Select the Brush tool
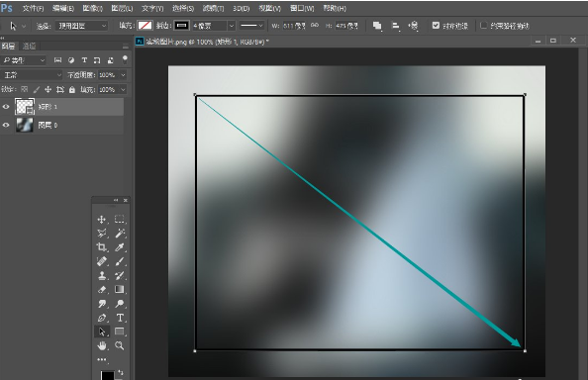The width and height of the screenshot is (588, 380). 120,261
